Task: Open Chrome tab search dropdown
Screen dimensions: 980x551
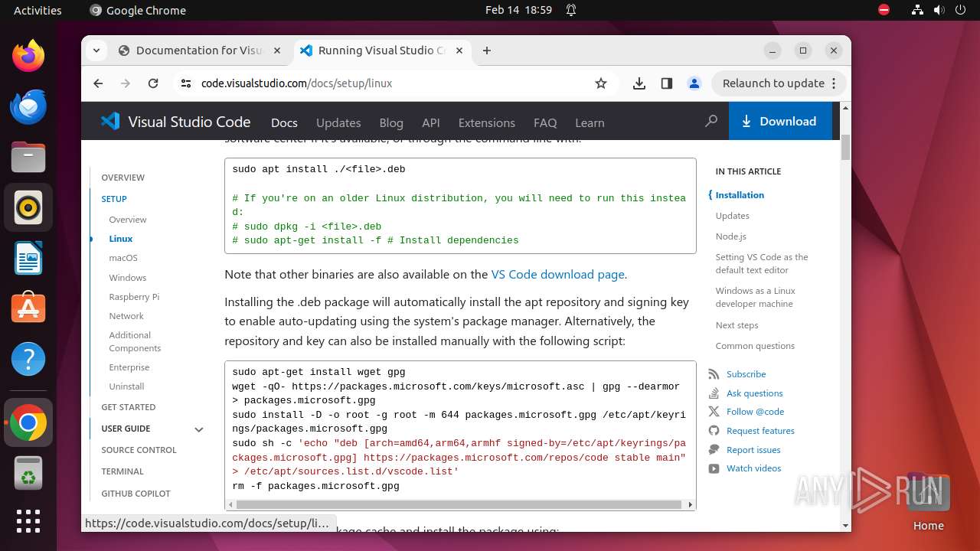Action: click(96, 51)
